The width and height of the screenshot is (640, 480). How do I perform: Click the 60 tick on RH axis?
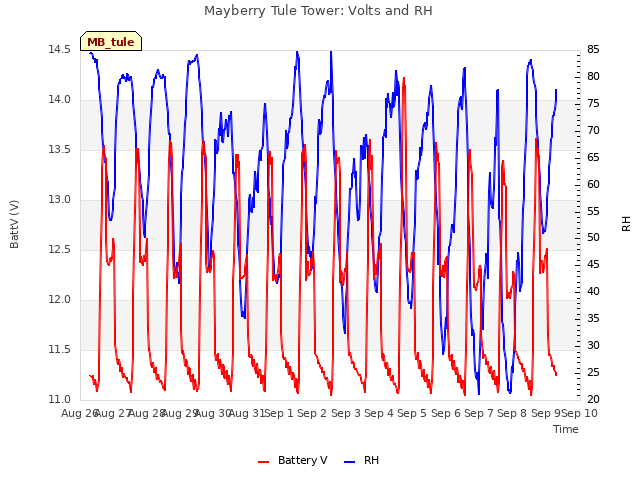pos(593,184)
